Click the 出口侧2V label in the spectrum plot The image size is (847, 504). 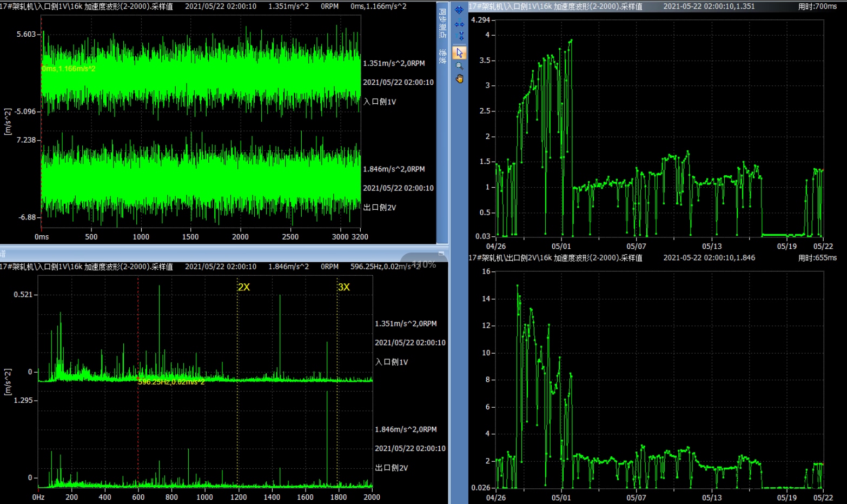392,468
